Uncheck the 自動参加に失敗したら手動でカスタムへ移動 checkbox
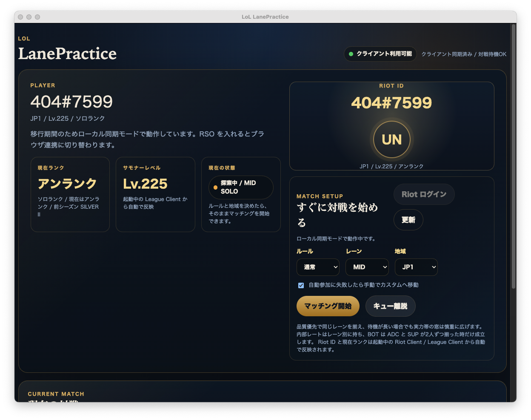Screen dimensions: 531x420 [x=301, y=285]
